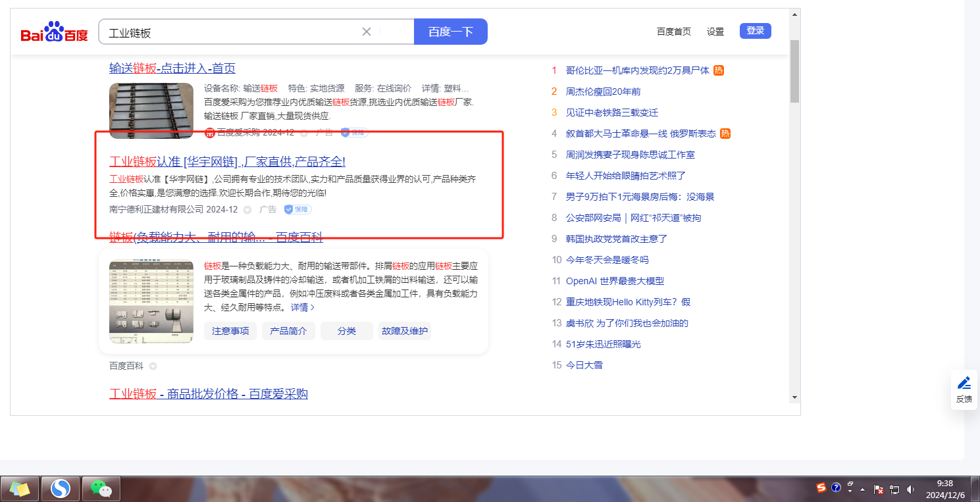Image resolution: width=980 pixels, height=502 pixels.
Task: Open hot search 51岁朱迅近照曝光
Action: tap(604, 344)
